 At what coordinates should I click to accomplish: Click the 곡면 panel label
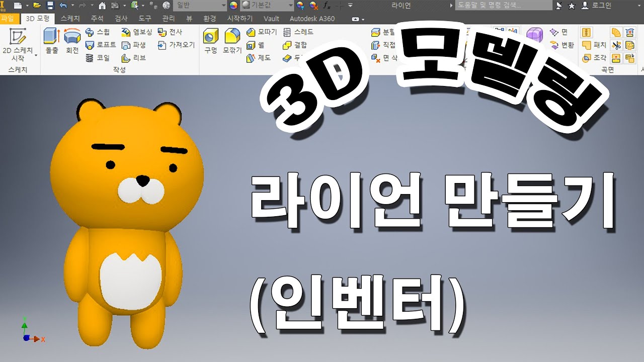click(x=608, y=70)
